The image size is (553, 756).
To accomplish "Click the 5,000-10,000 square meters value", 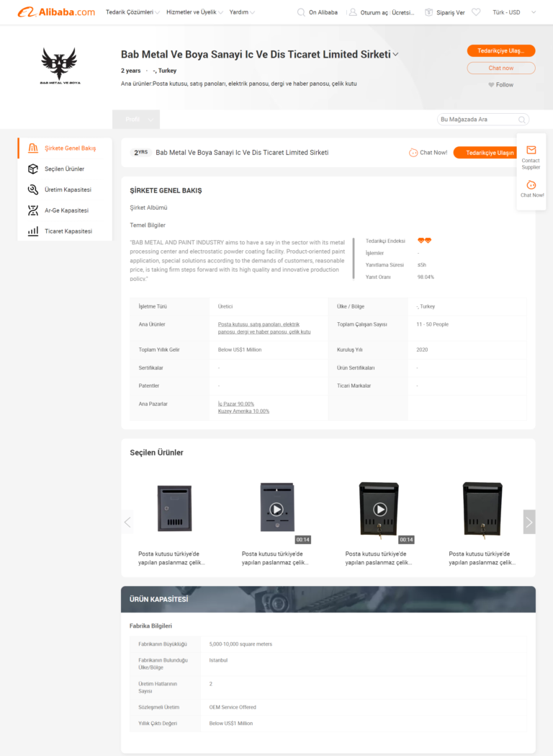I will click(x=240, y=644).
